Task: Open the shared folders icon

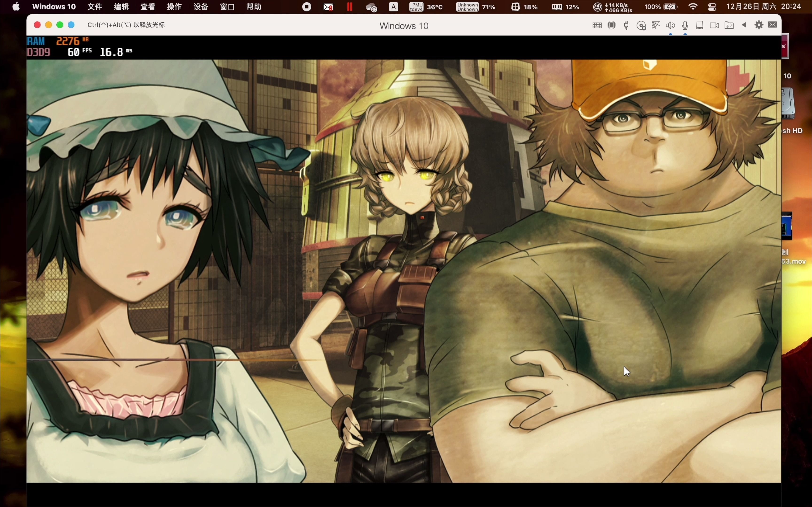Action: pos(729,25)
